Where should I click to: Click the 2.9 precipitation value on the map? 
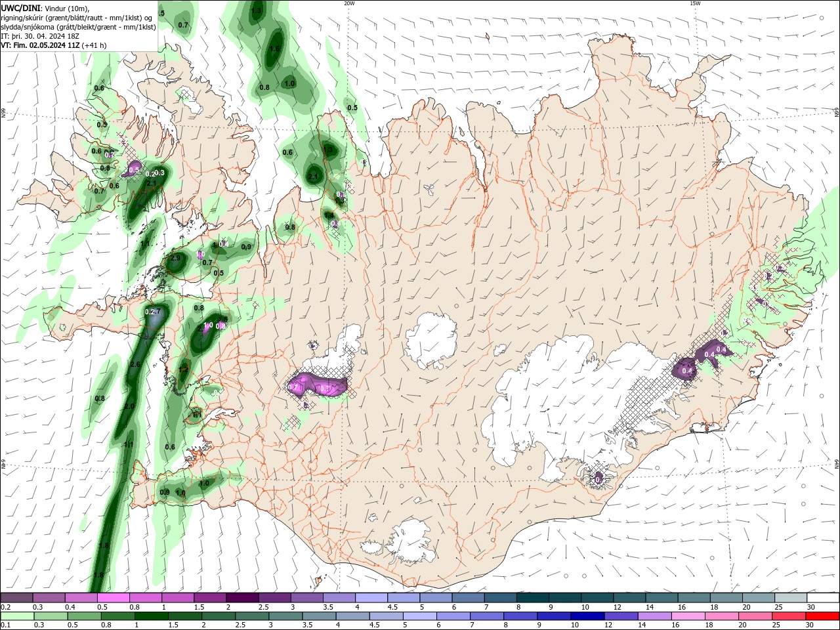pyautogui.click(x=175, y=259)
